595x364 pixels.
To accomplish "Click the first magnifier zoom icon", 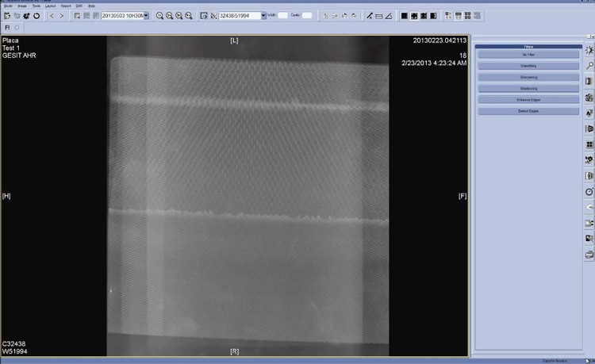I will pos(159,16).
